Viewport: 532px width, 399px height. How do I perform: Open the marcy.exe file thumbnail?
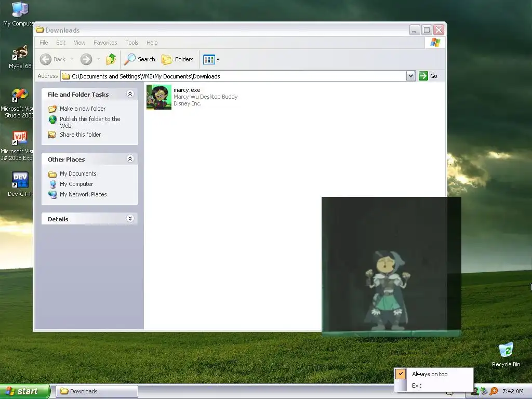click(159, 97)
